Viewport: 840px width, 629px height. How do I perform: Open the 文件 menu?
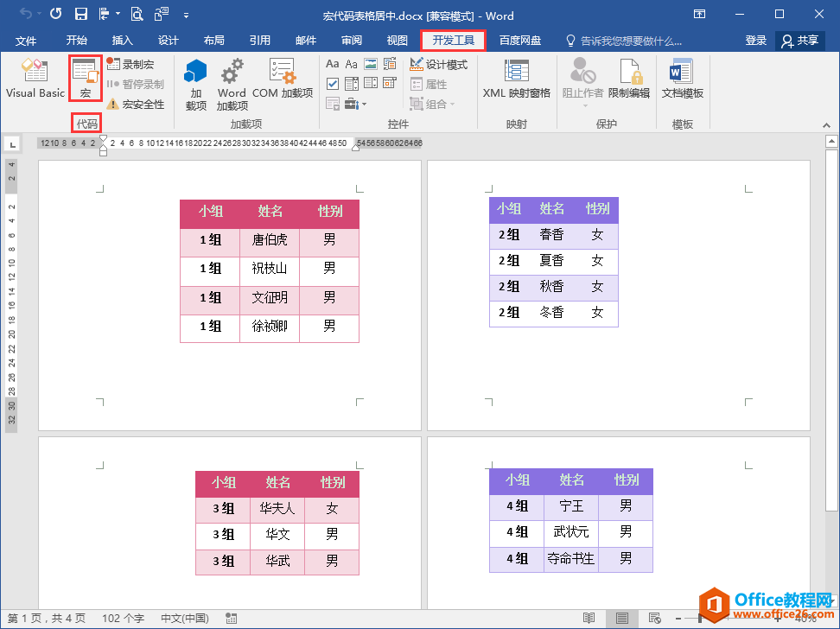pos(26,41)
